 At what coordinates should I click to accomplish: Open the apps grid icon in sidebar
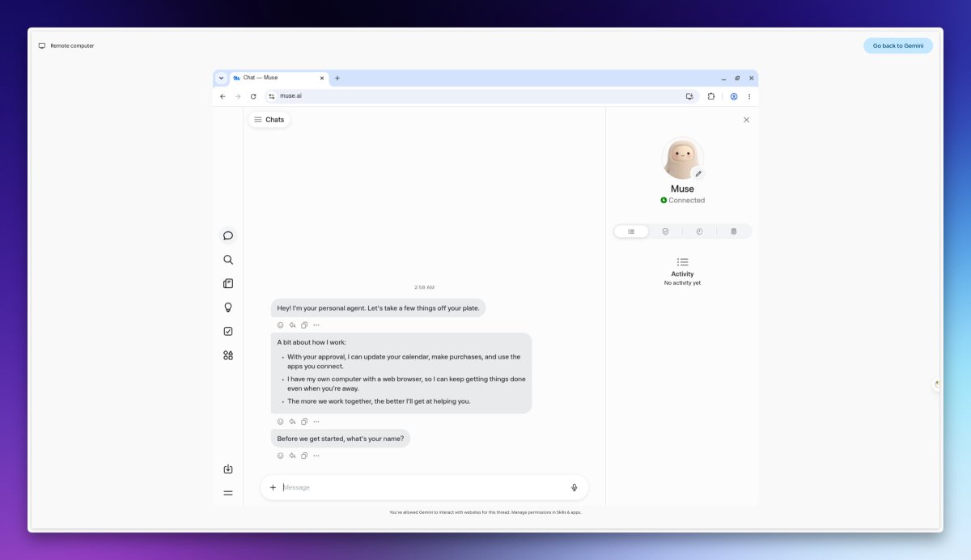pos(228,355)
